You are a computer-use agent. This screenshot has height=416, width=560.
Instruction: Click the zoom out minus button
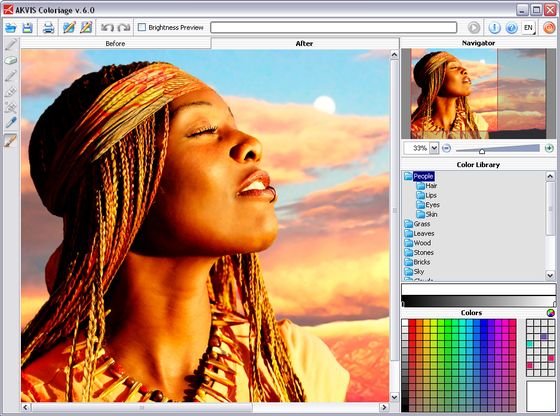tap(446, 148)
